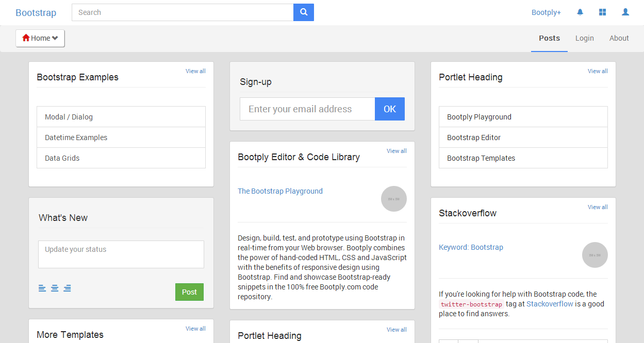Click the red home icon
The image size is (644, 343).
[26, 38]
